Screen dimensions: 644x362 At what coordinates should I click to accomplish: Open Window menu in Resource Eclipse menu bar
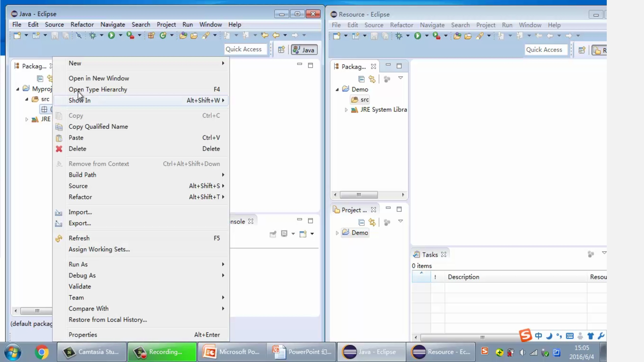coord(530,25)
